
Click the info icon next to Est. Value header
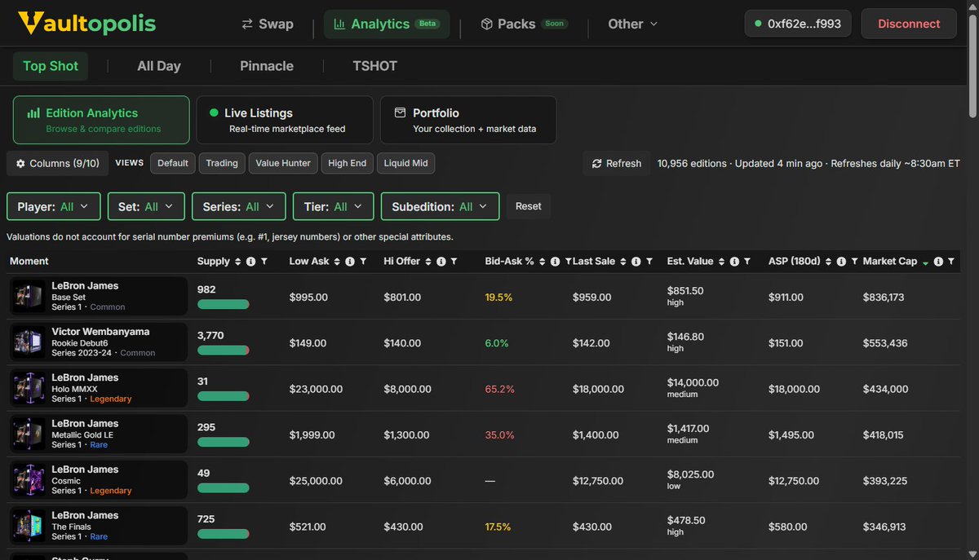[x=733, y=261]
